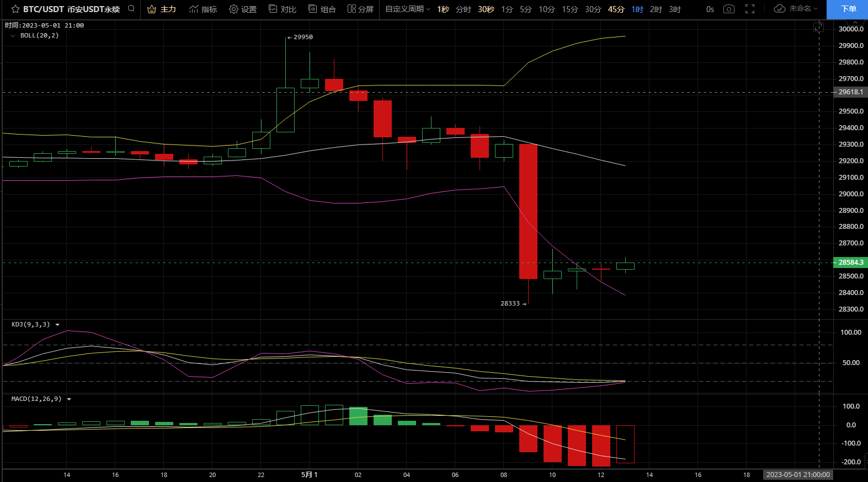Click the KDJ(9,3,3) indicator label

click(31, 325)
